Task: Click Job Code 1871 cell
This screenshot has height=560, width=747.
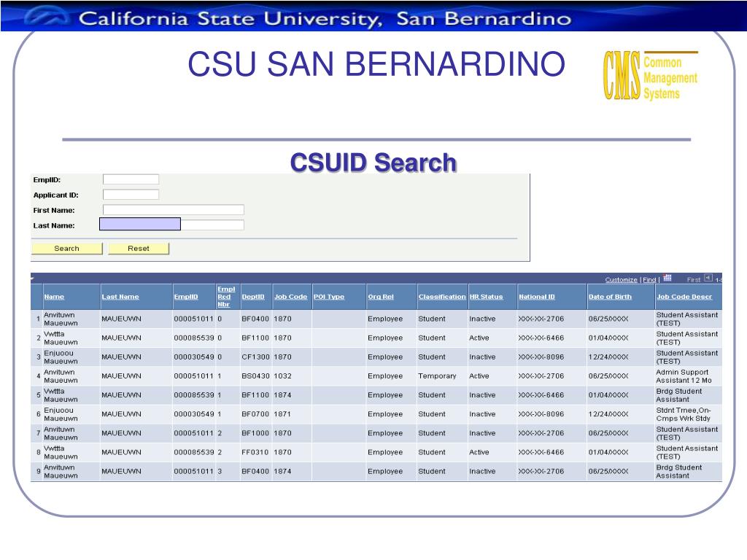Action: coord(282,414)
